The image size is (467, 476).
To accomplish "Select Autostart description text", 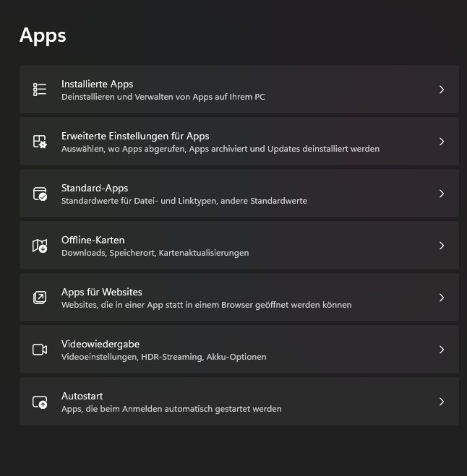I will [x=171, y=409].
